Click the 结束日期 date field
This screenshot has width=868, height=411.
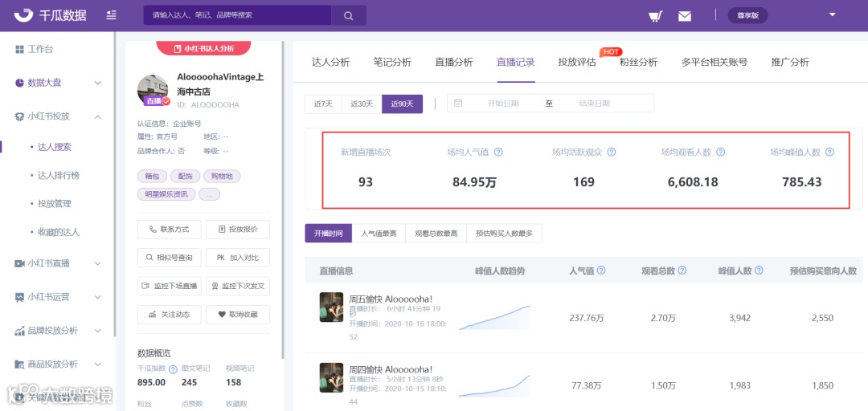[595, 104]
